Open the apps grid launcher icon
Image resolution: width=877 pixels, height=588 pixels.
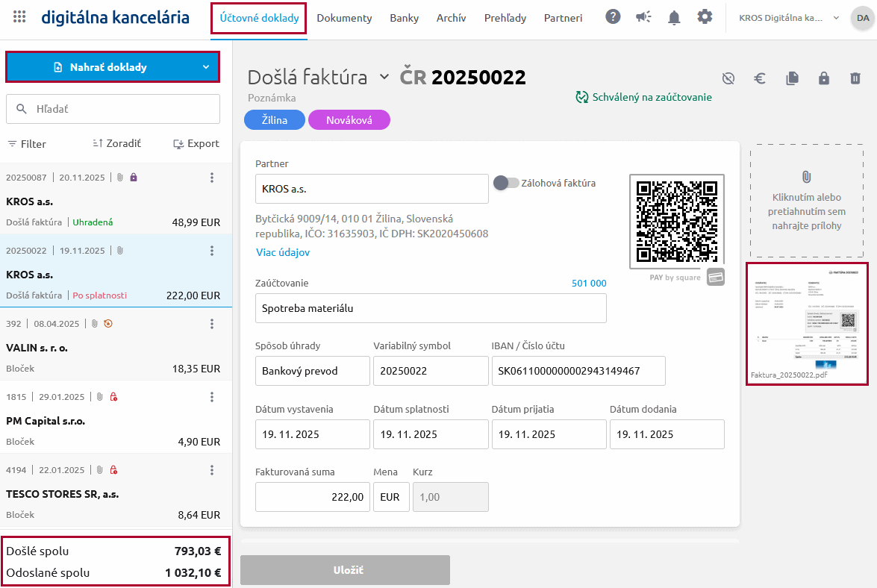click(x=20, y=17)
